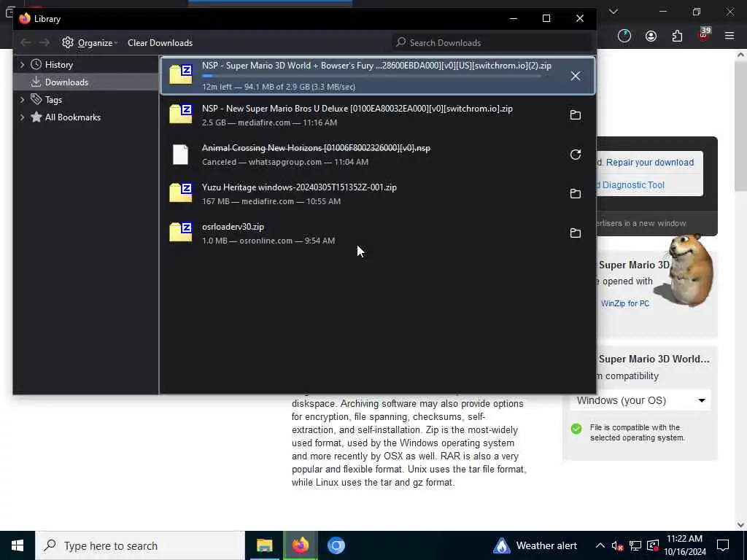Open containing folder for Yuzu Heritage zip

[x=575, y=194]
